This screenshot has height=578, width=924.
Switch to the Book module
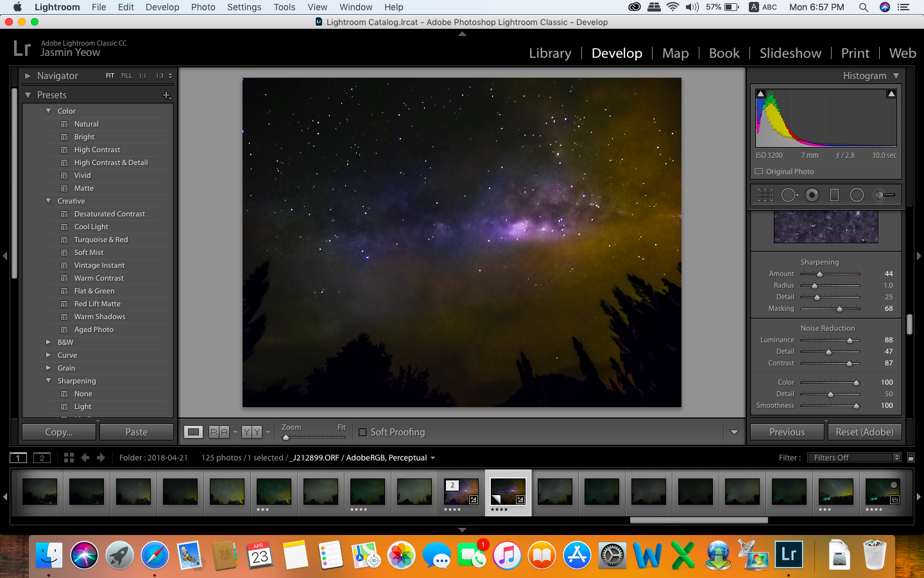[724, 53]
